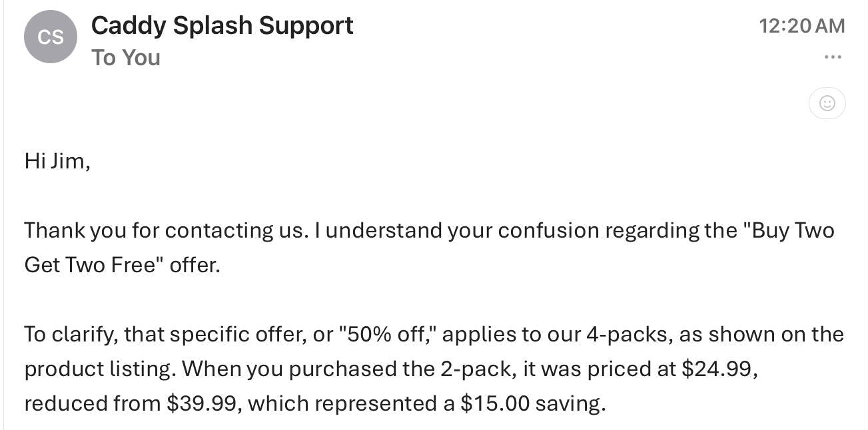Image resolution: width=868 pixels, height=430 pixels.
Task: Click the $24.99 price in email
Action: click(718, 369)
